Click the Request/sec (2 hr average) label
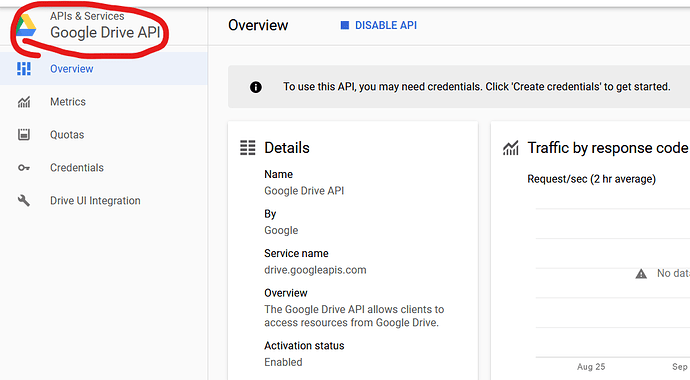 591,179
